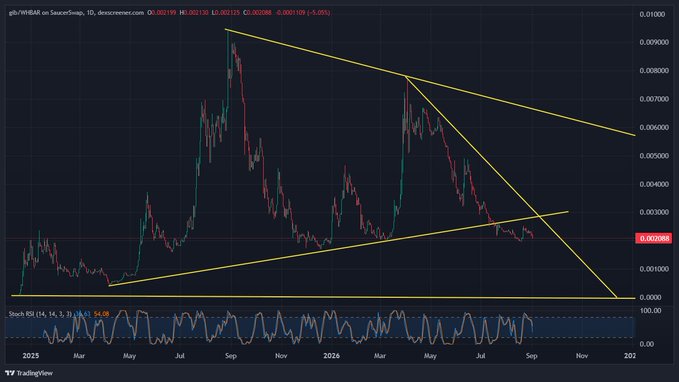Select the long upper descending yellow trendline
The width and height of the screenshot is (679, 382).
point(430,82)
